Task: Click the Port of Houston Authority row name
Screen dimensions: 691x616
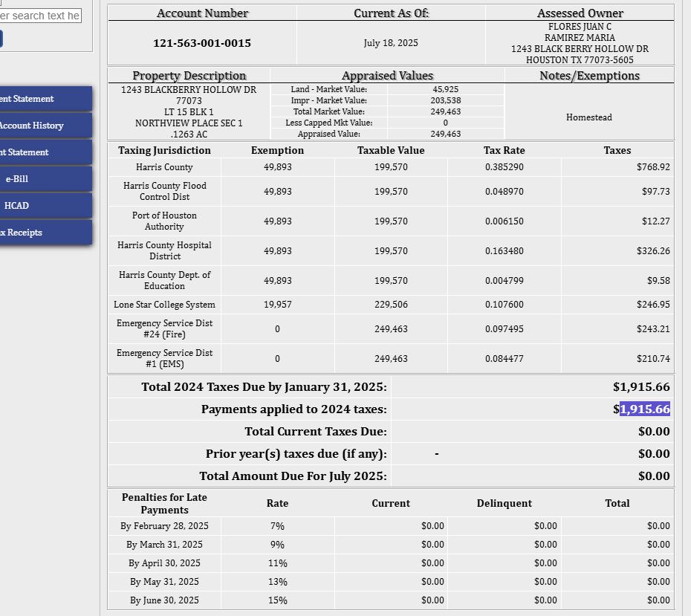Action: pos(164,221)
